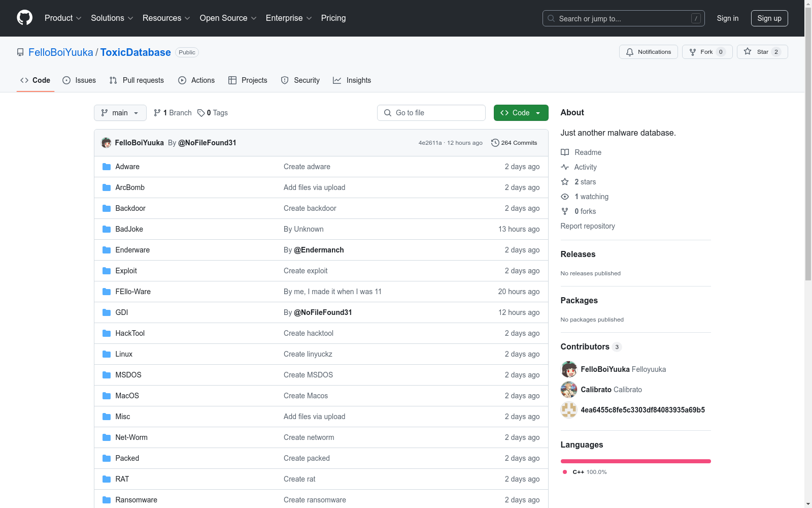Image resolution: width=812 pixels, height=508 pixels.
Task: Click the stars icon in About
Action: point(565,182)
